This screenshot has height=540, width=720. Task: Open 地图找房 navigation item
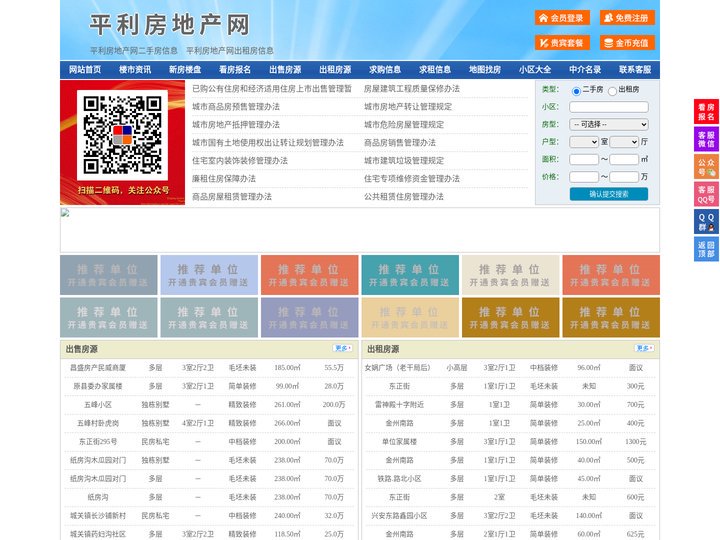pos(485,70)
